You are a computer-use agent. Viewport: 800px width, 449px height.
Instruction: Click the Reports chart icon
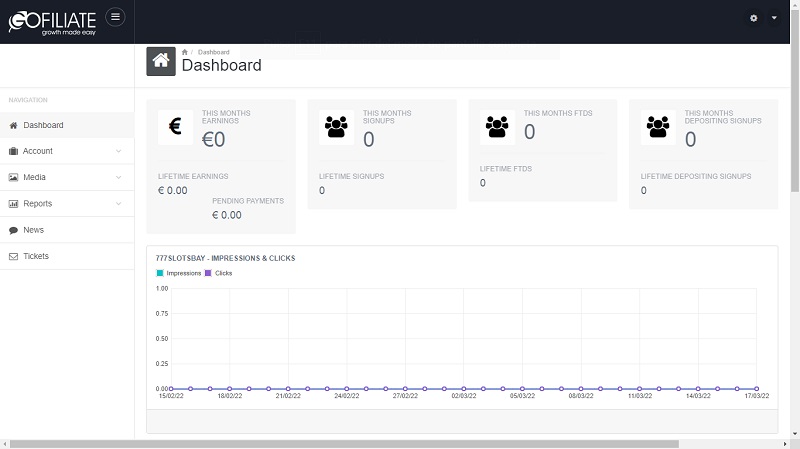(13, 204)
